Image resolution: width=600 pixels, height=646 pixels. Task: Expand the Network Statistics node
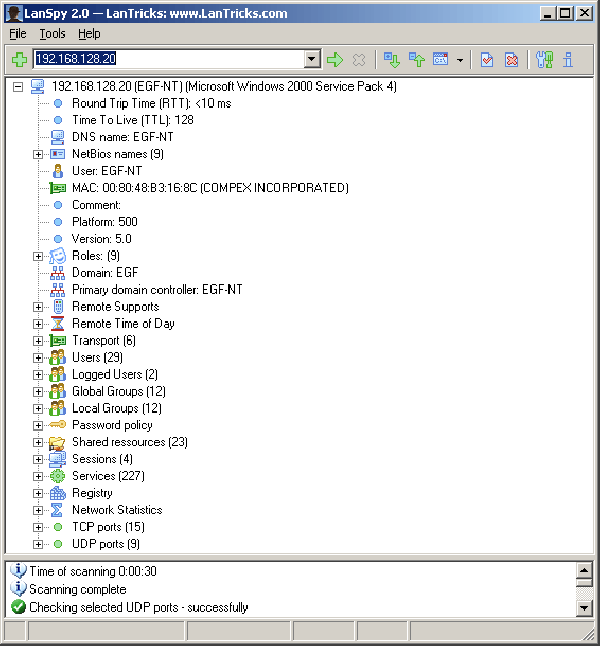[x=38, y=510]
